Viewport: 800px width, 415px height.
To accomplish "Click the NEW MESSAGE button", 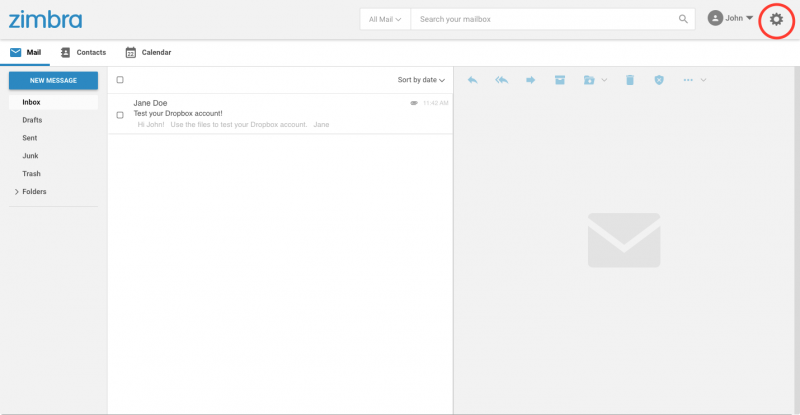I will click(53, 80).
